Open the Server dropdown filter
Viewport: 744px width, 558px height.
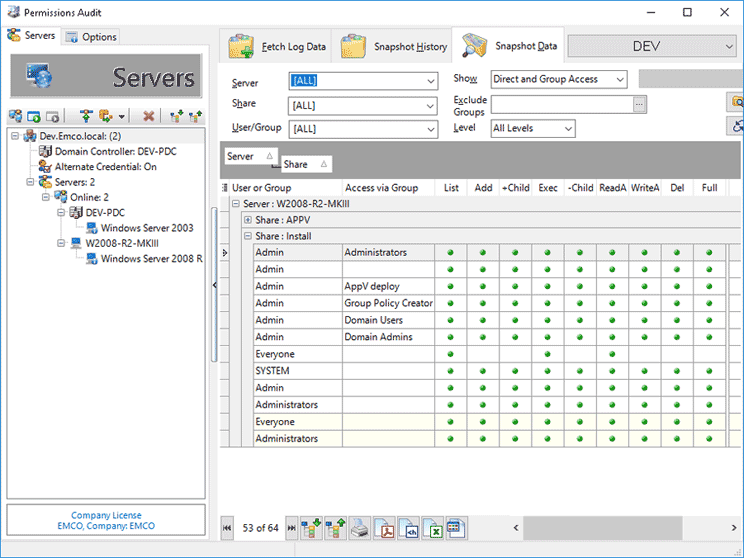[x=430, y=81]
